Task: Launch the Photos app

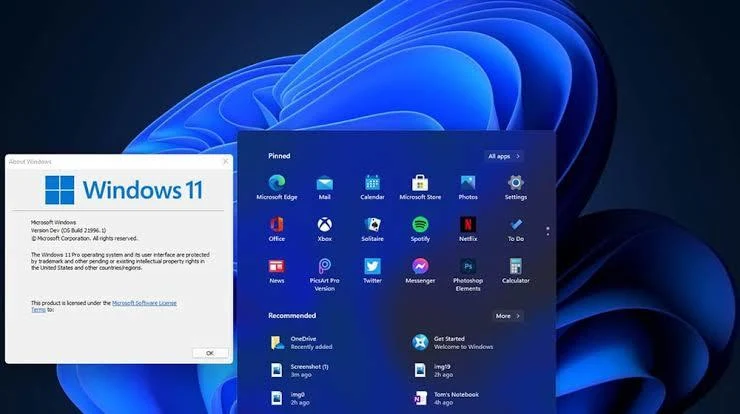Action: (x=468, y=187)
